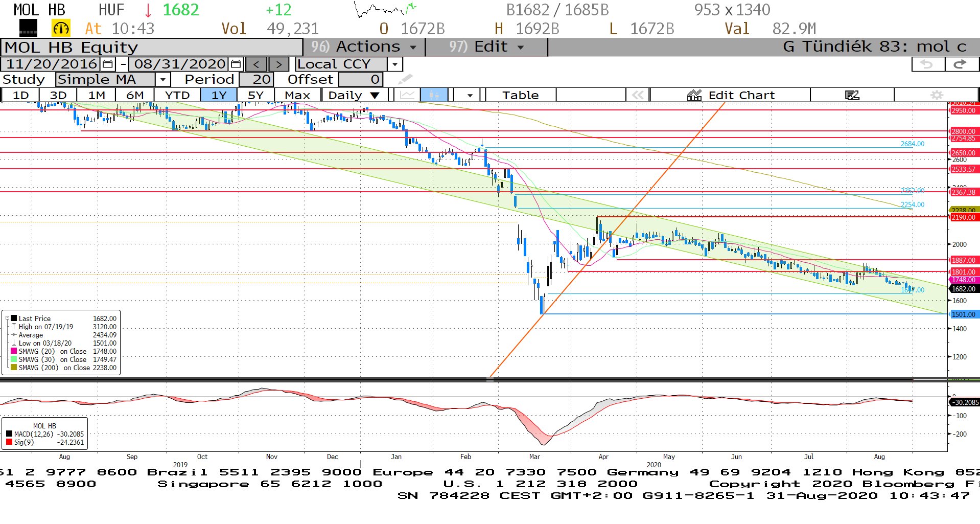980x524 pixels.
Task: Click the Average marker icon in legend
Action: tap(14, 335)
